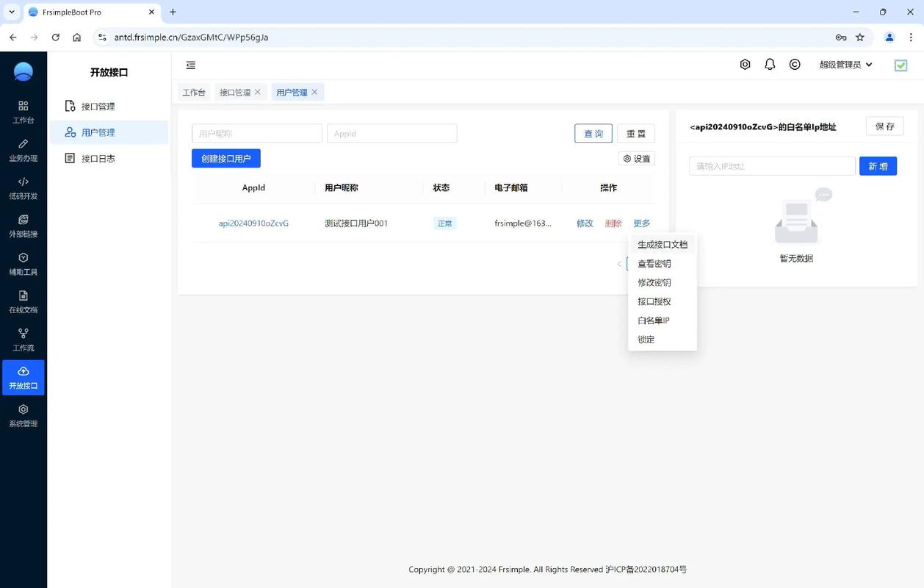924x588 pixels.
Task: Click the green checkmark toggle in header
Action: coord(900,65)
